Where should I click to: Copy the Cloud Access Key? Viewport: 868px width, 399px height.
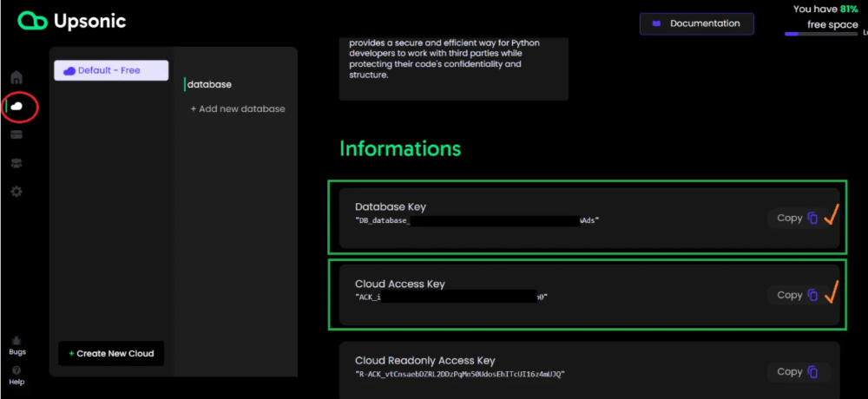coord(797,295)
